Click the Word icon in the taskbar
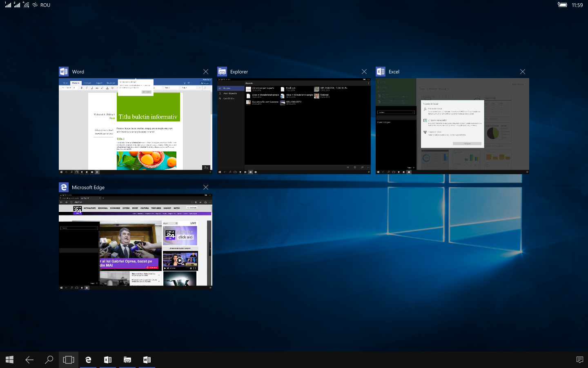This screenshot has height=368, width=588. pos(147,359)
